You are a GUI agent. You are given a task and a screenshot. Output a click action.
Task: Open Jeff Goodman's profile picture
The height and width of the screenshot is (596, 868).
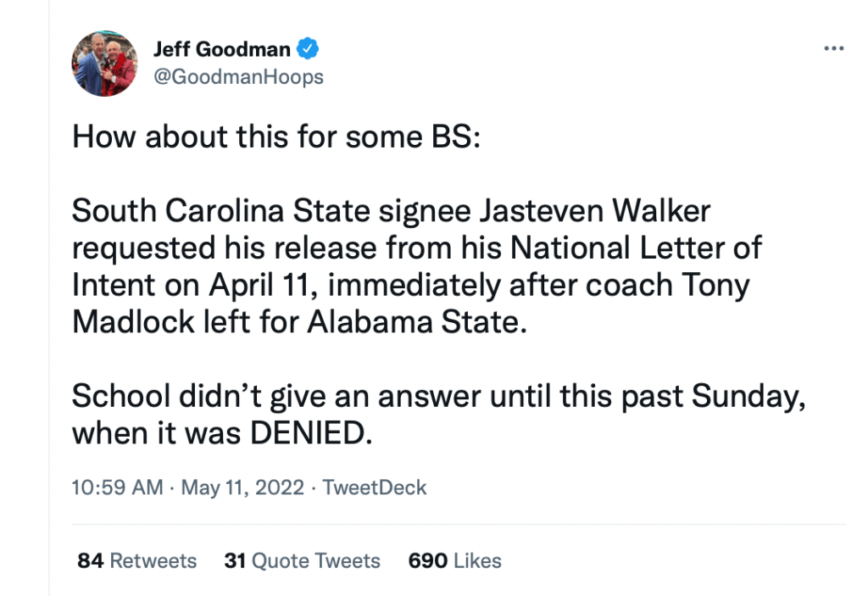point(105,64)
